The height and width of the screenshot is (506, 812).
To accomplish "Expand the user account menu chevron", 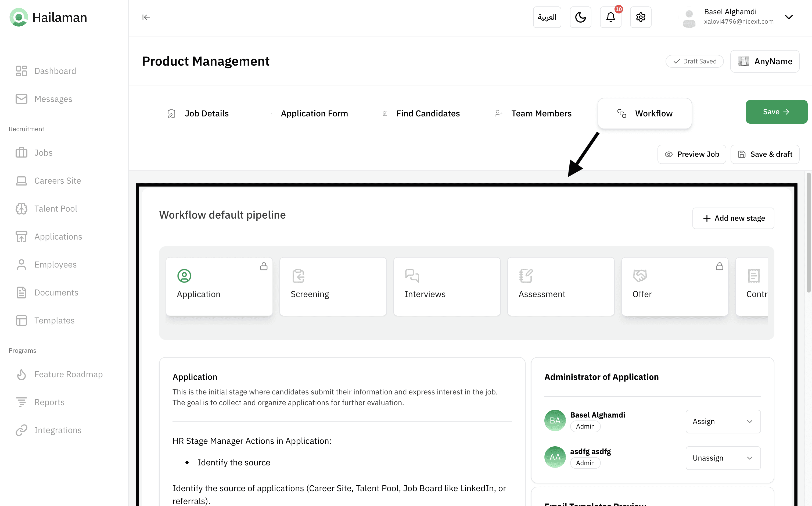I will click(x=789, y=17).
